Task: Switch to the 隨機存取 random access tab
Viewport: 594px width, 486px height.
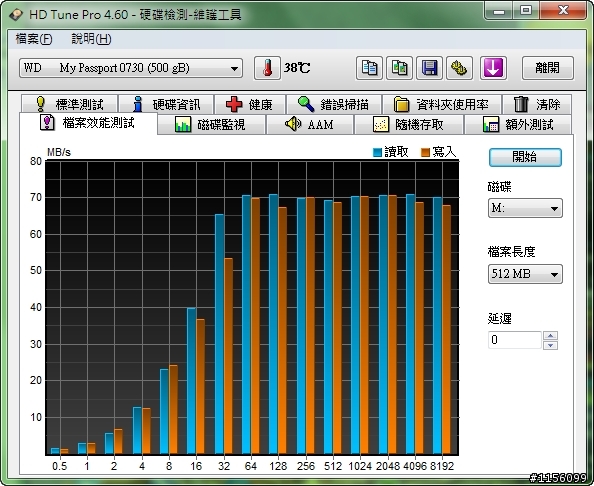Action: point(409,125)
